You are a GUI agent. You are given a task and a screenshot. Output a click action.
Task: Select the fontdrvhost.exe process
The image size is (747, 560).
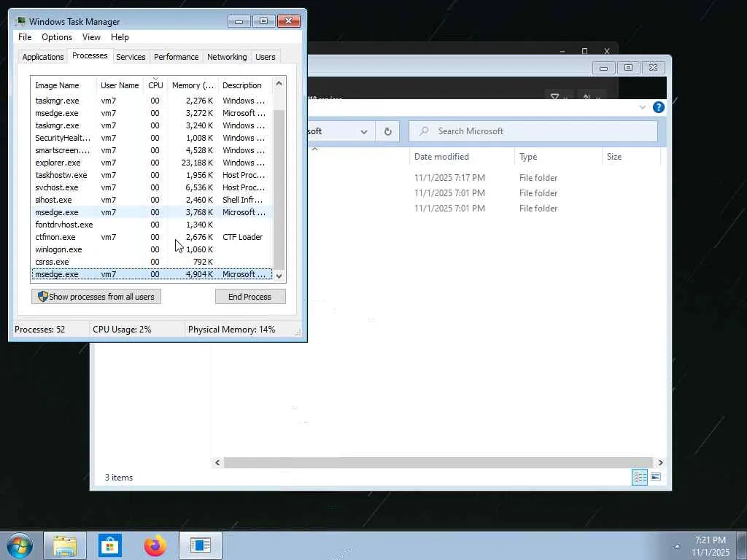[152, 225]
